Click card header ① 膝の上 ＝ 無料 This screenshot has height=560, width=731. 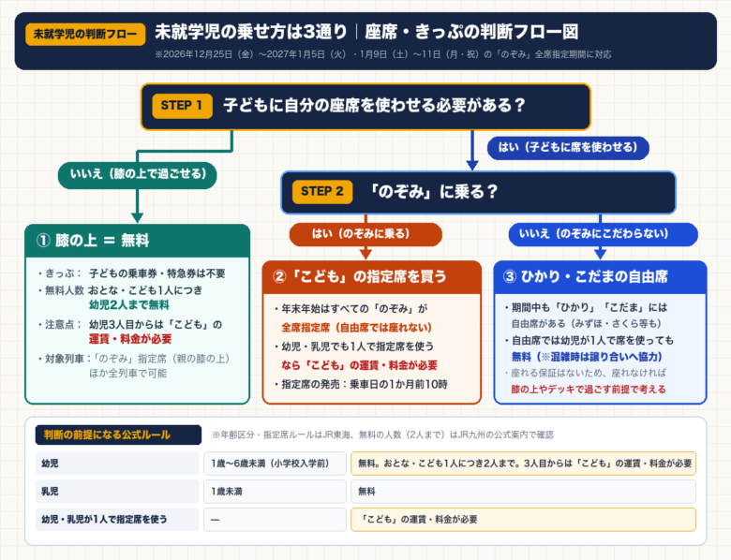(138, 241)
